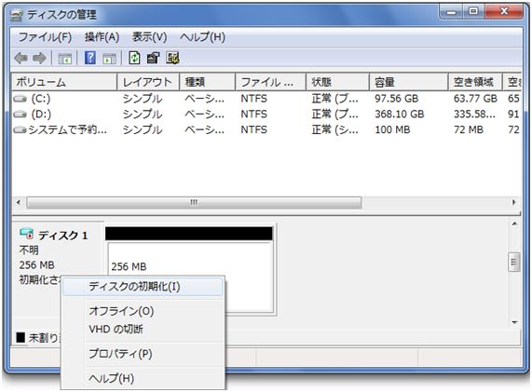Select the (D:) volume row
Screen dimensions: 532x392
[266, 115]
